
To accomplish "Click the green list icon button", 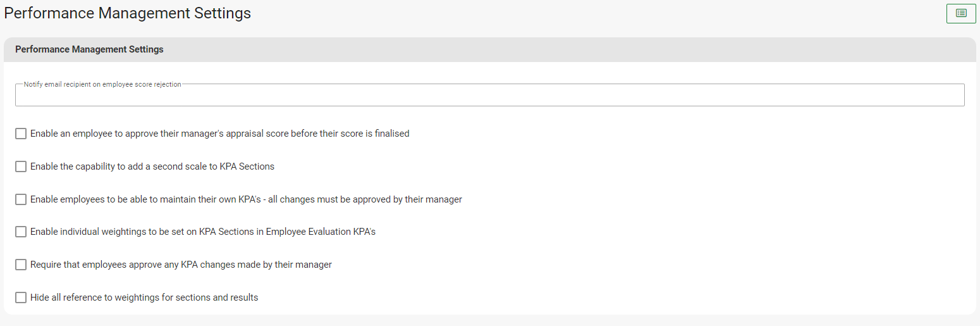I will (961, 13).
